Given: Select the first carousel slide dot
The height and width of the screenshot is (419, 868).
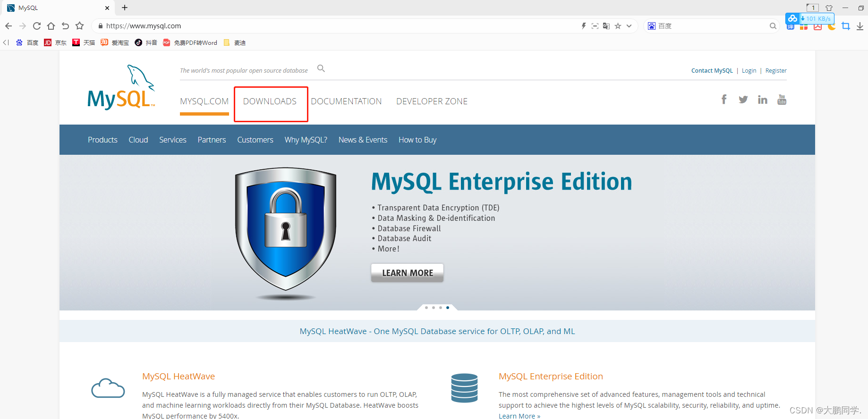Looking at the screenshot, I should [426, 308].
